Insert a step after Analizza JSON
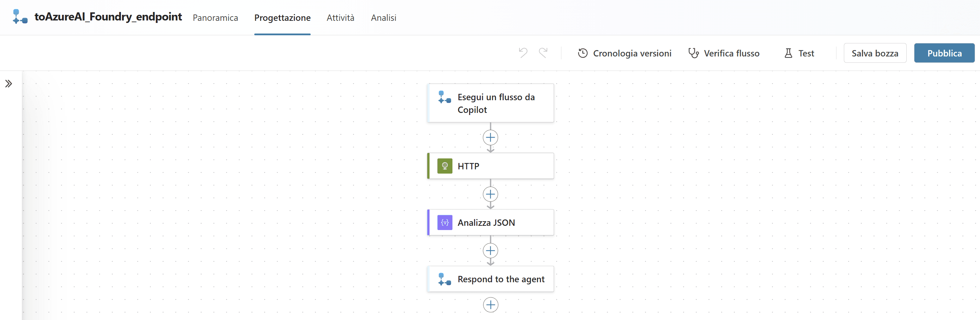 (491, 250)
